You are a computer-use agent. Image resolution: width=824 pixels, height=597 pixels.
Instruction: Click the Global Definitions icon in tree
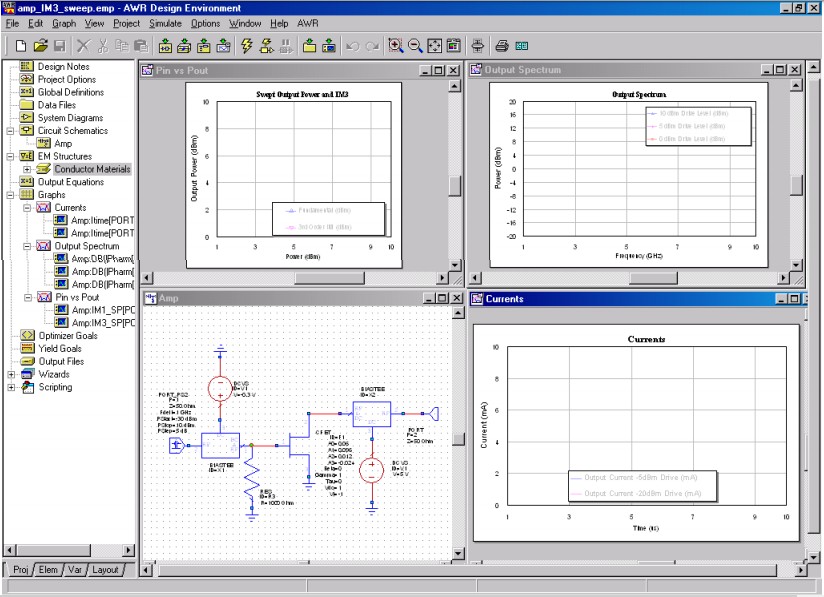[x=27, y=92]
